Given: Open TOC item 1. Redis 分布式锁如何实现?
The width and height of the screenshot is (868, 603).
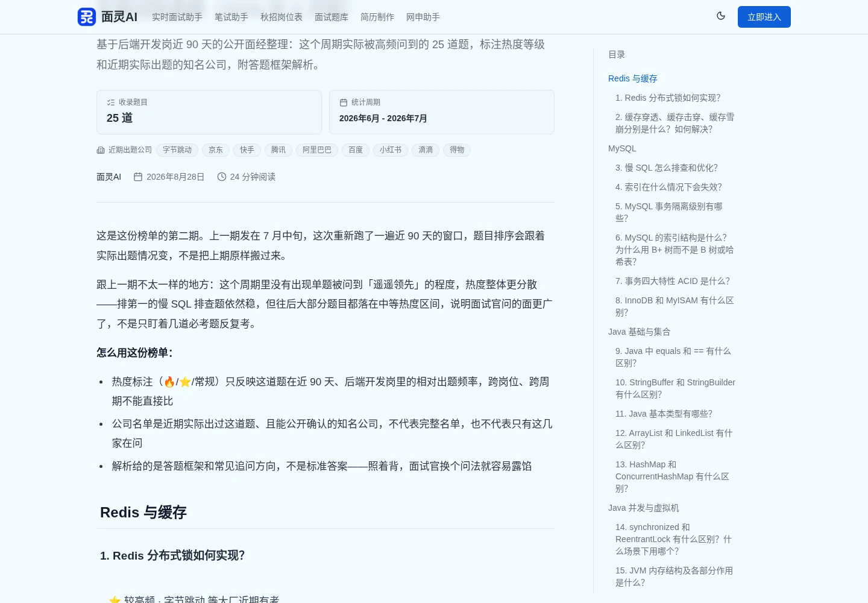Looking at the screenshot, I should (668, 98).
